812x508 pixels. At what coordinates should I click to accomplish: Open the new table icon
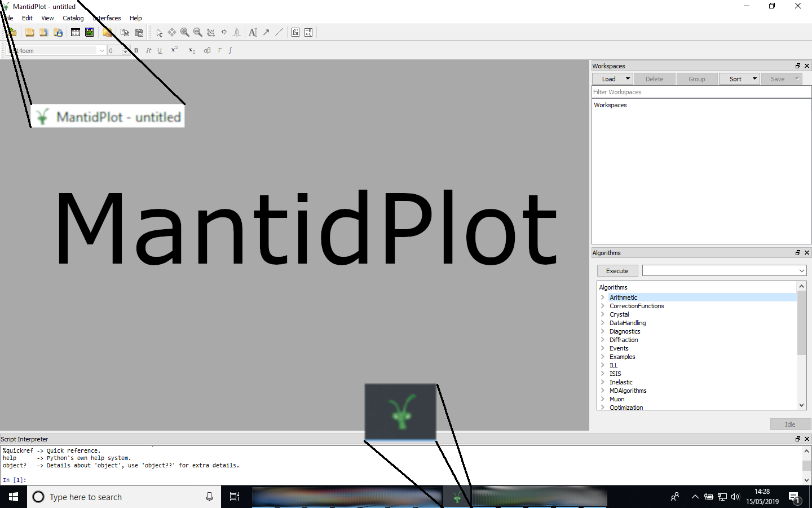pos(76,33)
